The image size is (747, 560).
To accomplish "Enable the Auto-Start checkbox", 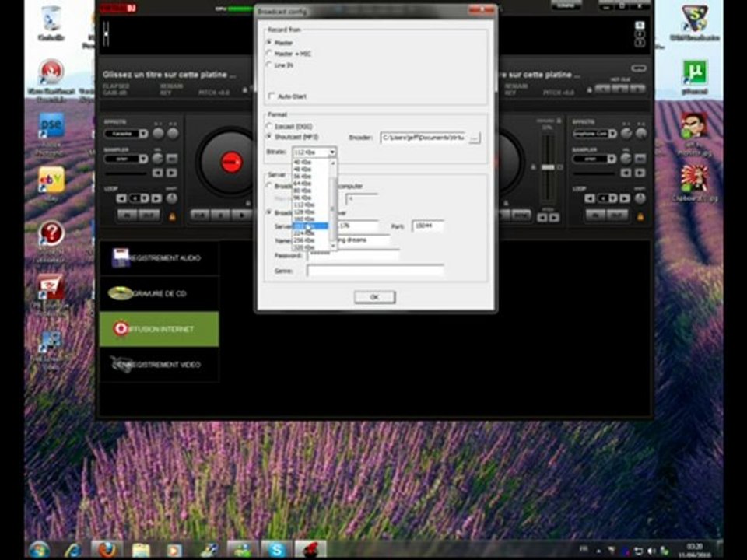I will (x=272, y=96).
